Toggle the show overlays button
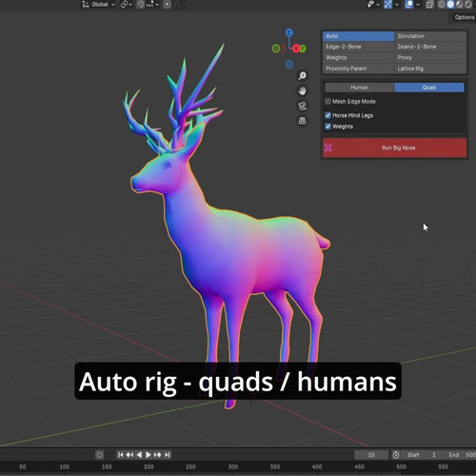The image size is (476, 476). point(409,5)
